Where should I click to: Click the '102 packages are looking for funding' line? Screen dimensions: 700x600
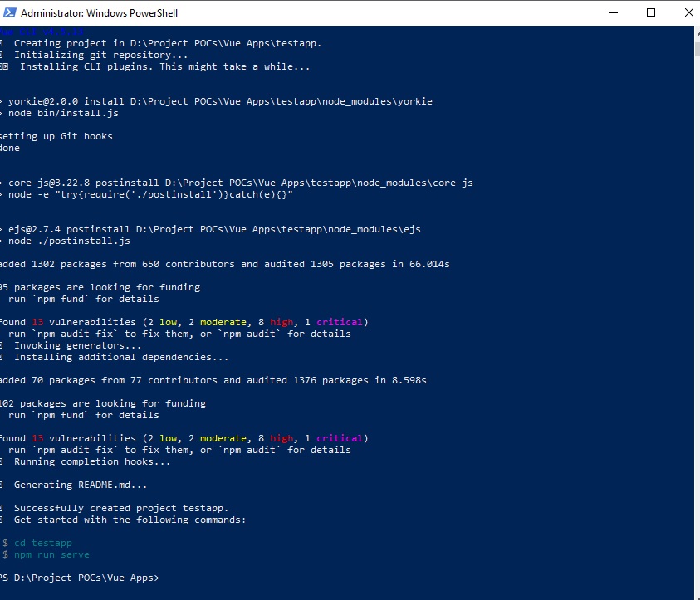point(103,403)
